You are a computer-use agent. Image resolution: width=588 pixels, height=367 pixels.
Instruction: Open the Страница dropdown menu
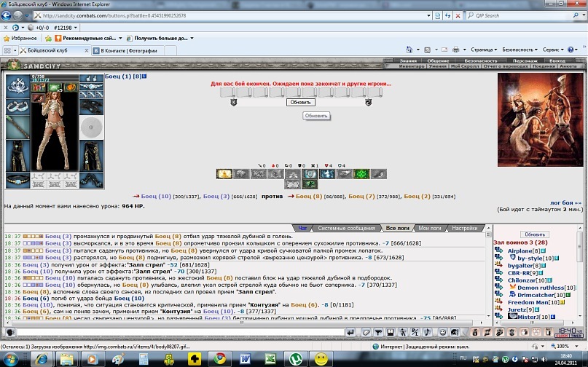(484, 50)
